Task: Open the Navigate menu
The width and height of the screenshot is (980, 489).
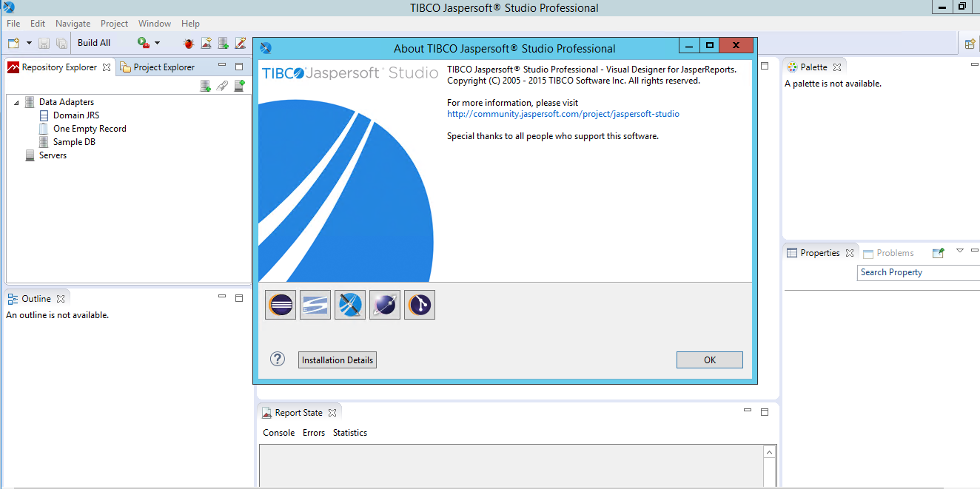Action: click(73, 24)
